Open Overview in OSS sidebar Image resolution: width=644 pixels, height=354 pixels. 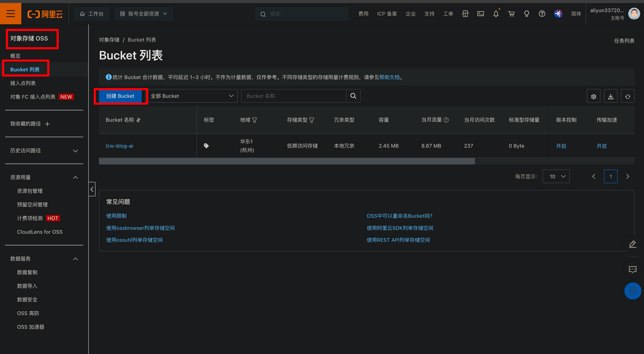[15, 56]
